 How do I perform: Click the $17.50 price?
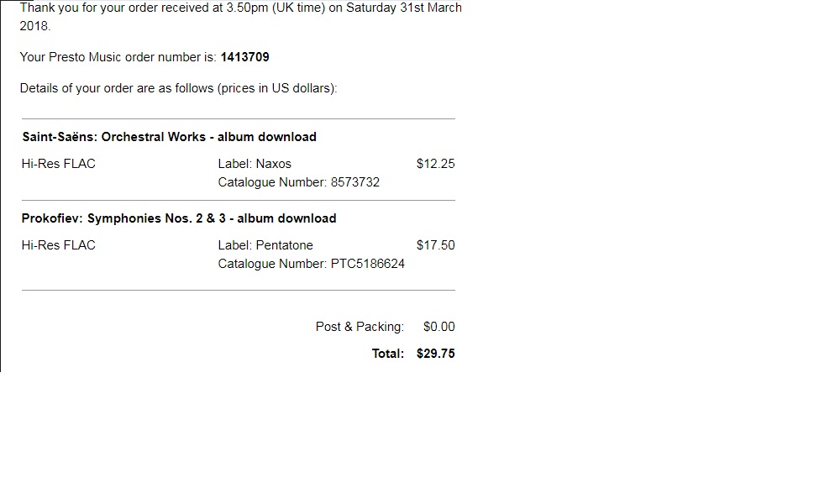(x=435, y=245)
